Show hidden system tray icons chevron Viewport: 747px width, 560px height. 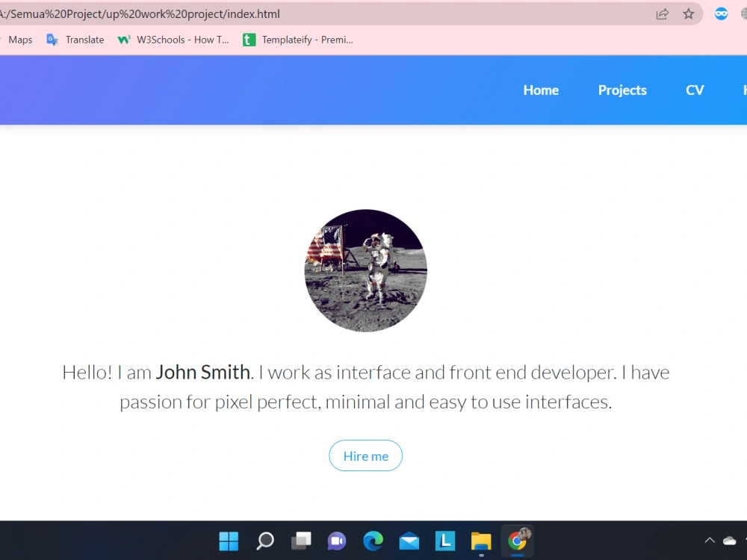(x=710, y=540)
